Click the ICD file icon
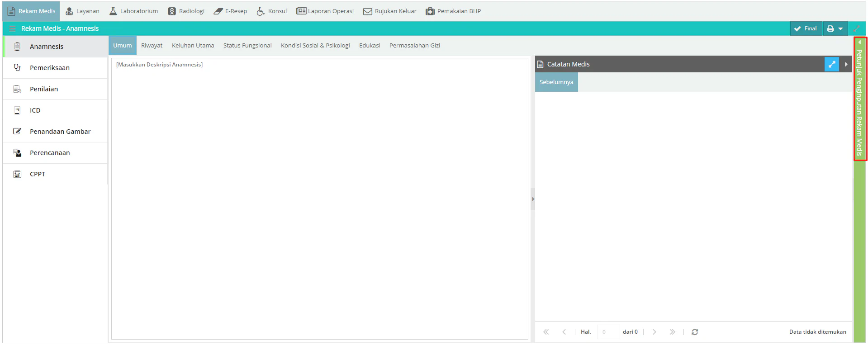Screen dimensions: 868x345 point(17,110)
